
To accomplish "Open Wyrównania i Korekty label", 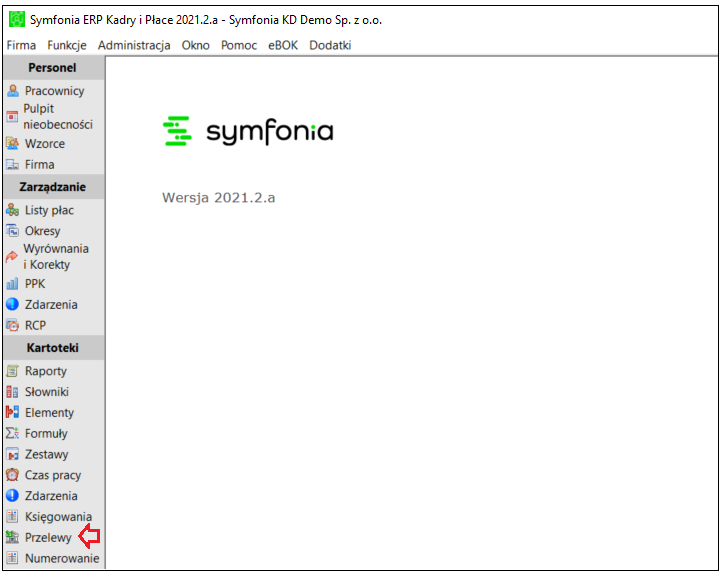I will tap(56, 256).
